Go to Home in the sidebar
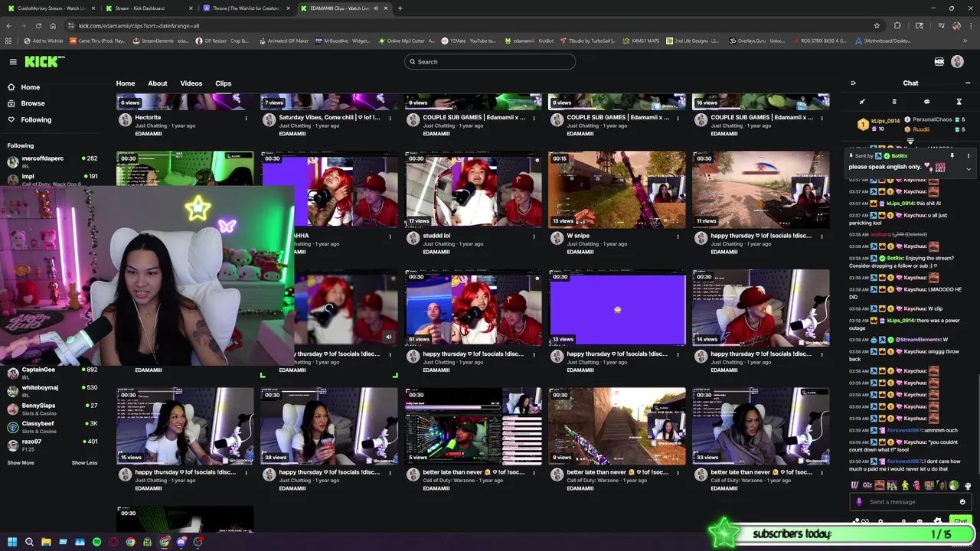The height and width of the screenshot is (551, 980). 31,87
